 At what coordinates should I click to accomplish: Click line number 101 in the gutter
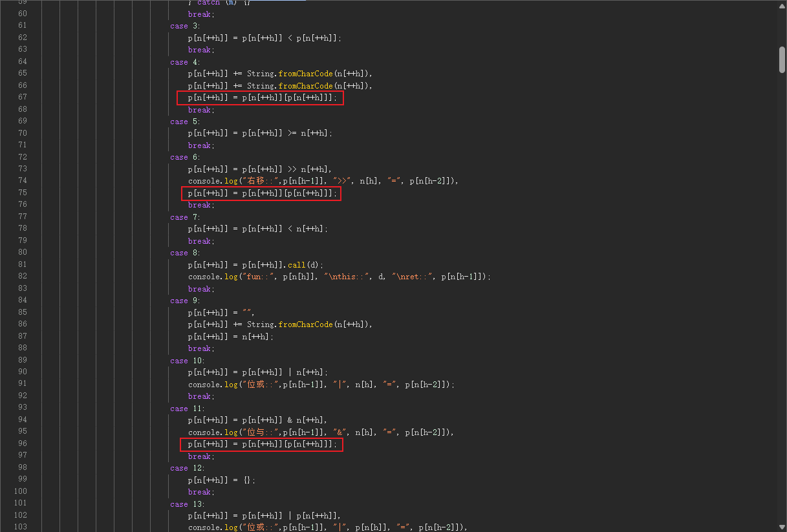pyautogui.click(x=21, y=504)
